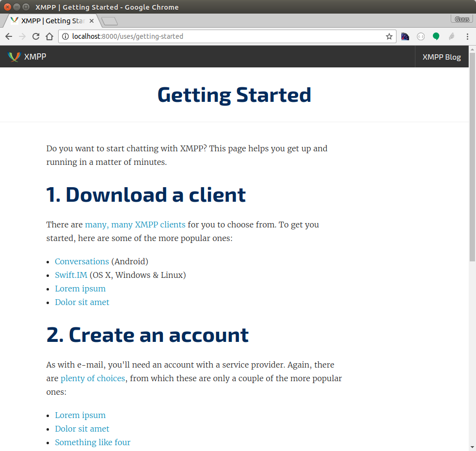This screenshot has width=476, height=451.
Task: Close the Chrome window
Action: pyautogui.click(x=7, y=7)
